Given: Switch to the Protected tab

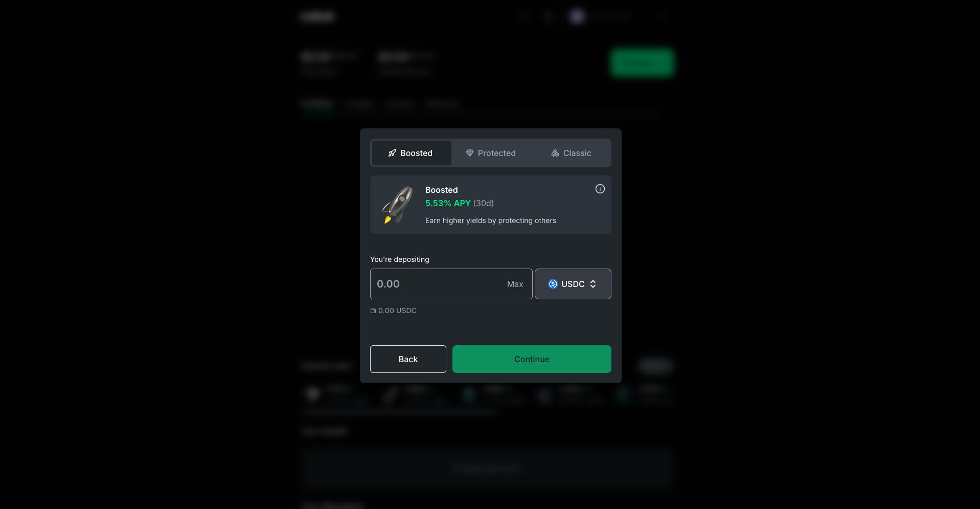Looking at the screenshot, I should point(491,153).
